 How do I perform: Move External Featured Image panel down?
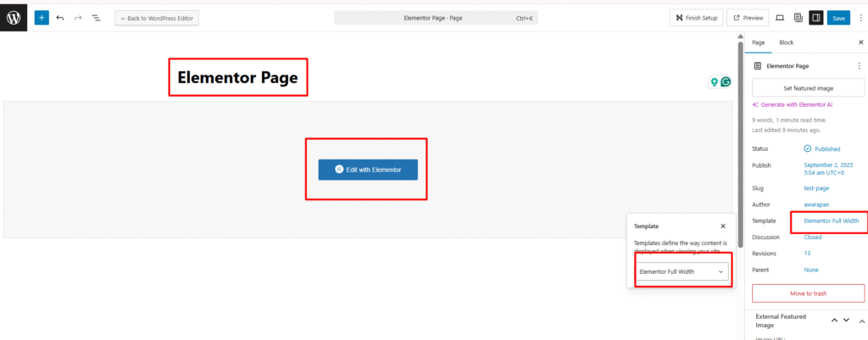pos(847,320)
